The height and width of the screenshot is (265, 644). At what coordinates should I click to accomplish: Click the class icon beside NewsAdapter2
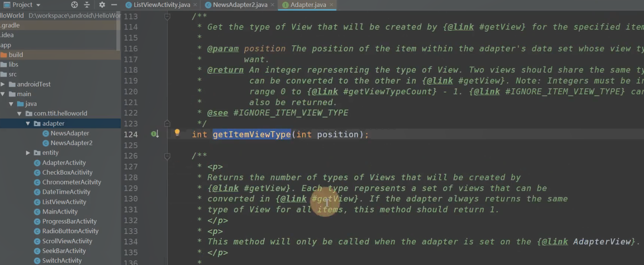click(x=46, y=143)
